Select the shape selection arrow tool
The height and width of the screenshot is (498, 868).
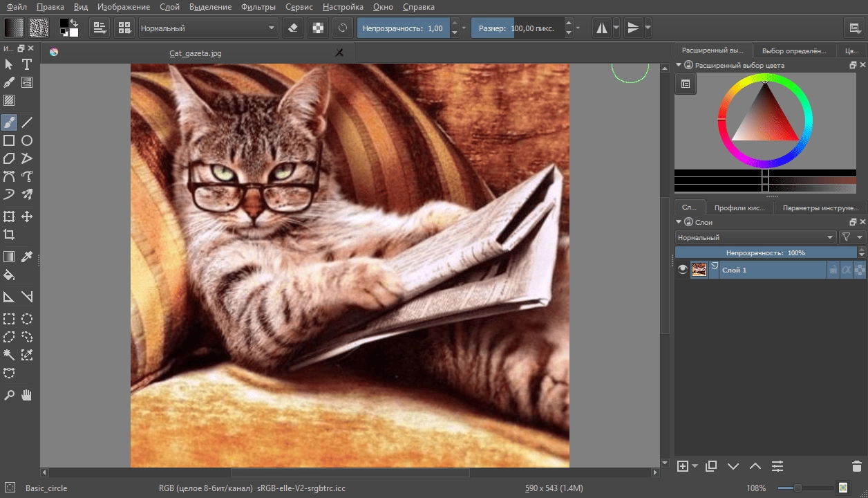pyautogui.click(x=9, y=64)
